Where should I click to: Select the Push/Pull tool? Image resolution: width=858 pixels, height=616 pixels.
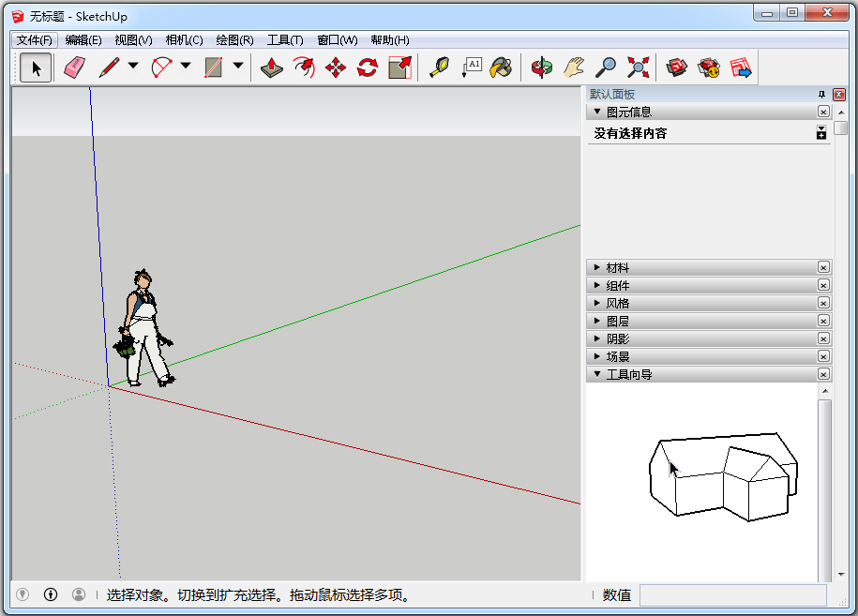pos(271,67)
